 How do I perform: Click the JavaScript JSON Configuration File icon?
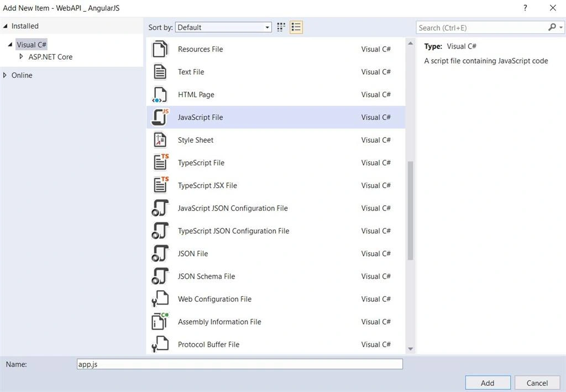coord(160,208)
